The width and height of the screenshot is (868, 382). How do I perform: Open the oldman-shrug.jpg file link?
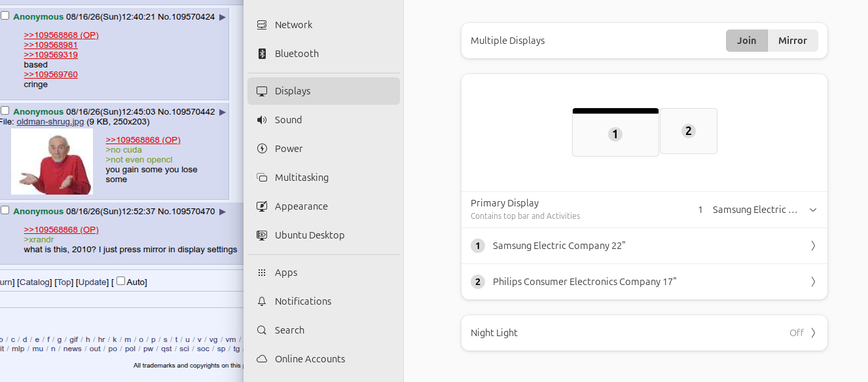(x=50, y=122)
